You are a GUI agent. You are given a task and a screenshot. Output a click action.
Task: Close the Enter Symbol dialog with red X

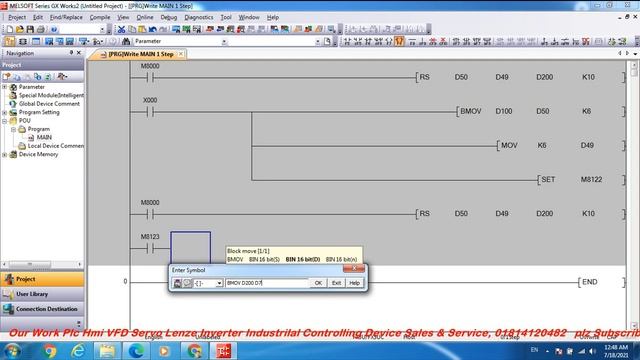point(354,269)
